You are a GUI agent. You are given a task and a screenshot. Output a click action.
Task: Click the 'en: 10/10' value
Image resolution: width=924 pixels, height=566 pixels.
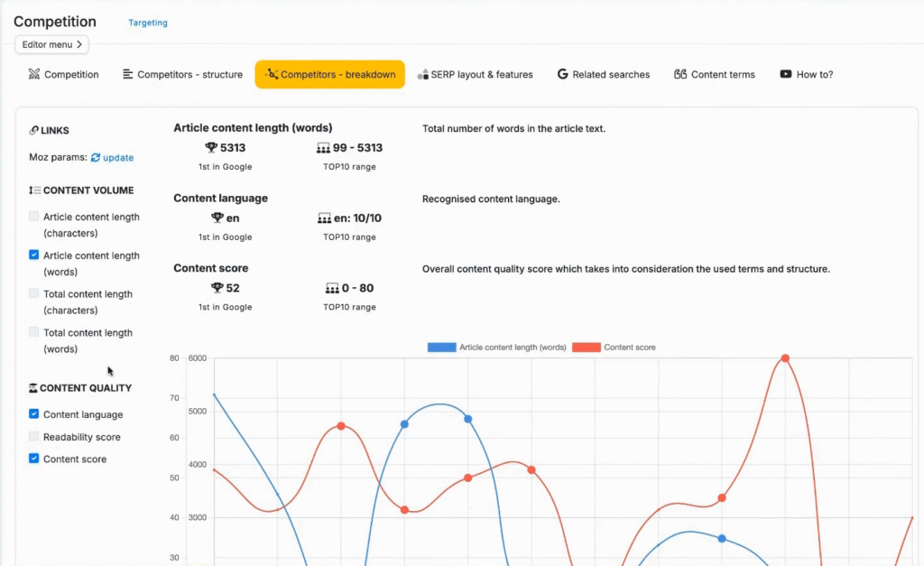click(357, 218)
